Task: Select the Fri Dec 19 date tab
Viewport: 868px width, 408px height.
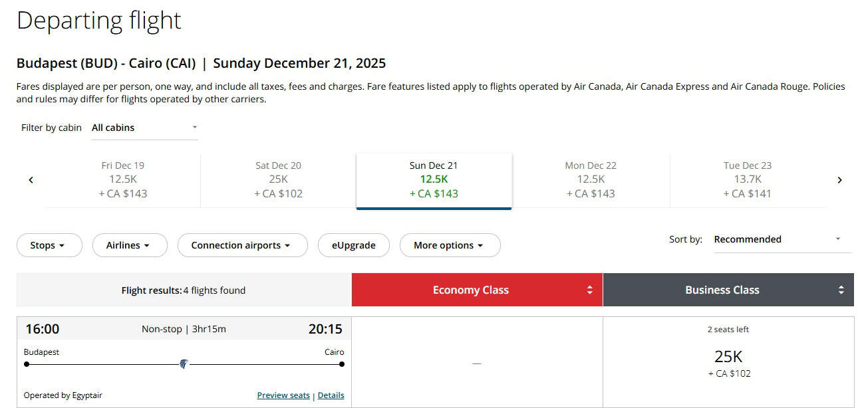Action: tap(123, 179)
